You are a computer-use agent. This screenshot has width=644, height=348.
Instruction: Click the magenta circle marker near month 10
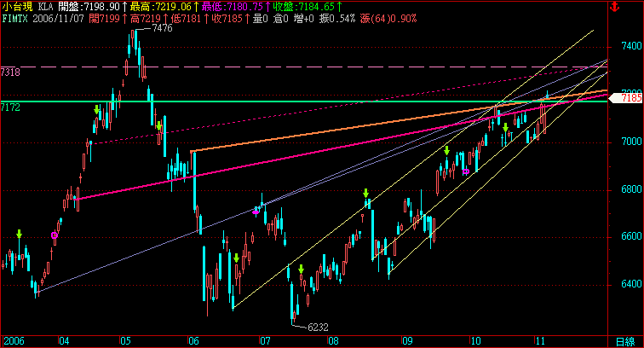(466, 171)
